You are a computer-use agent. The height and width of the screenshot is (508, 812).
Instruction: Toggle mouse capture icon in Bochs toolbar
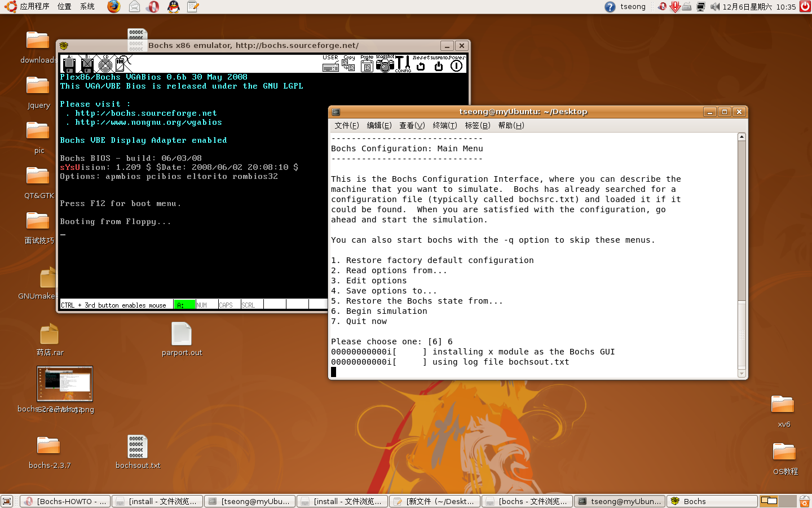[x=123, y=64]
